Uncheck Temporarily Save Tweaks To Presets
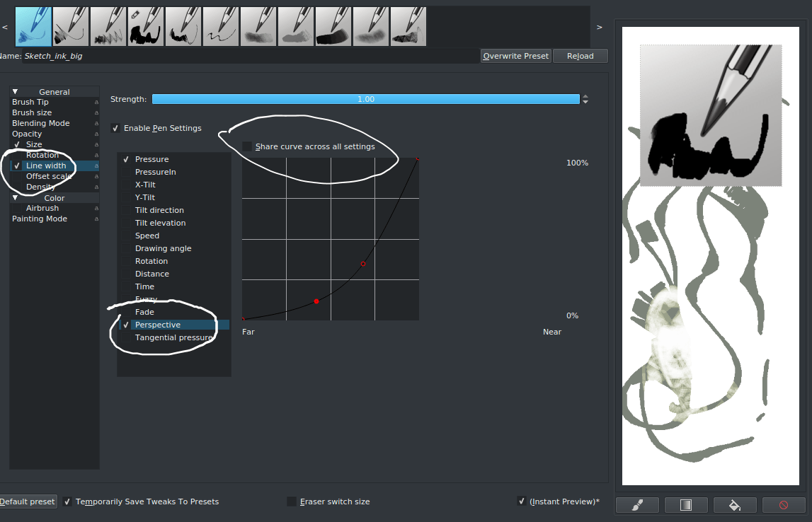This screenshot has width=812, height=522. pos(67,501)
